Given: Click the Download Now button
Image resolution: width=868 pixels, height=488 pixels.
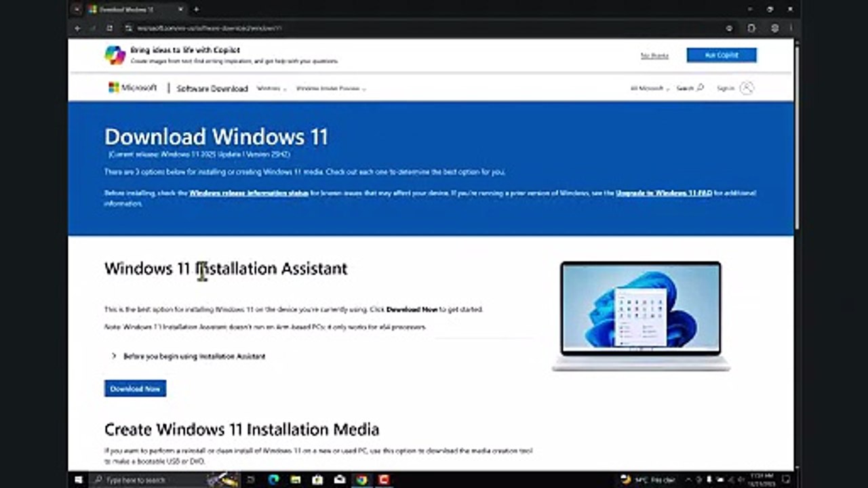Looking at the screenshot, I should point(135,388).
